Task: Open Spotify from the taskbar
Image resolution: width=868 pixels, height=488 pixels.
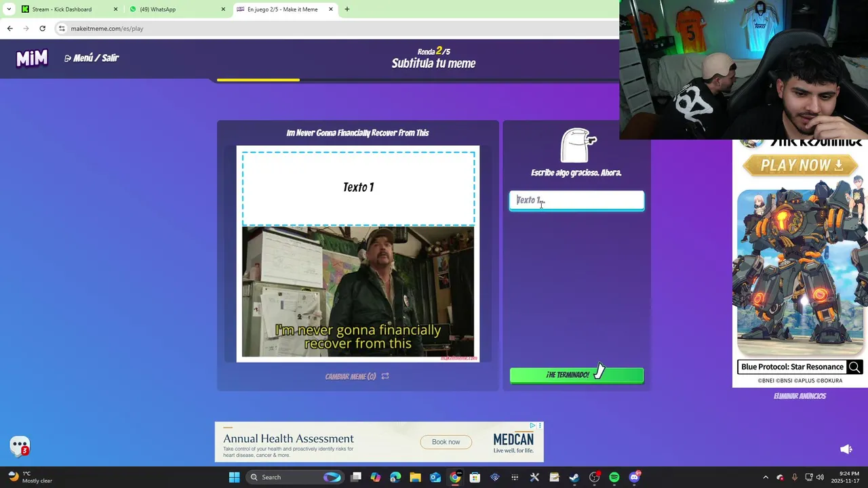Action: point(614,477)
